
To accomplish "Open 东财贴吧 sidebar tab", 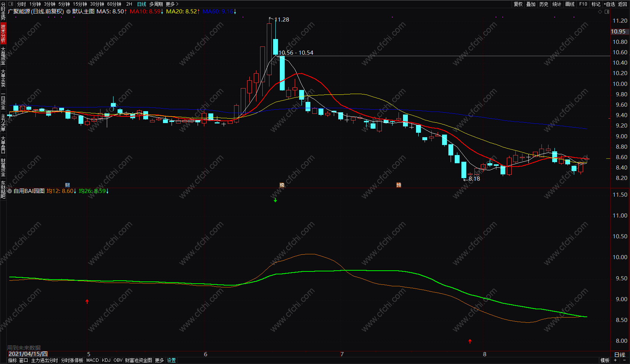I will coord(3,190).
